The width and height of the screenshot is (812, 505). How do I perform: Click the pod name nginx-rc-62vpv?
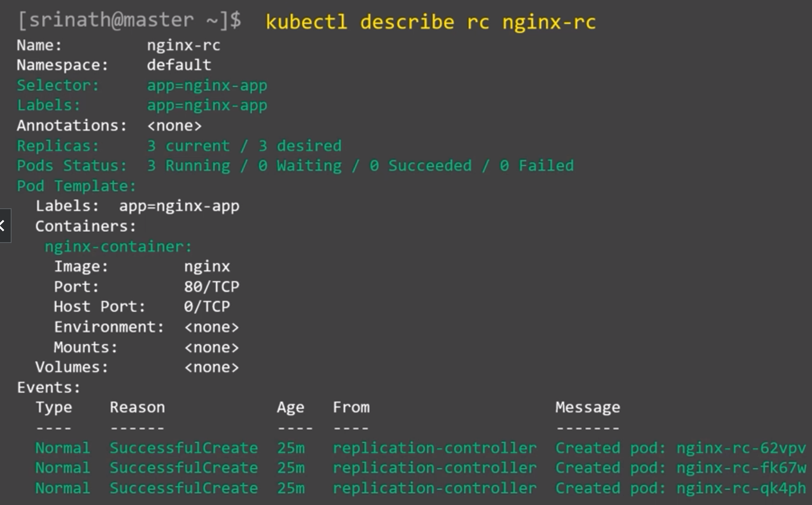click(741, 448)
